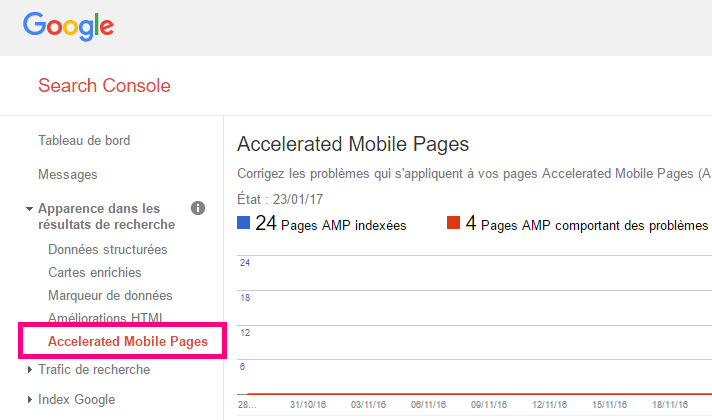Click chart date label 12/11/16

(549, 405)
